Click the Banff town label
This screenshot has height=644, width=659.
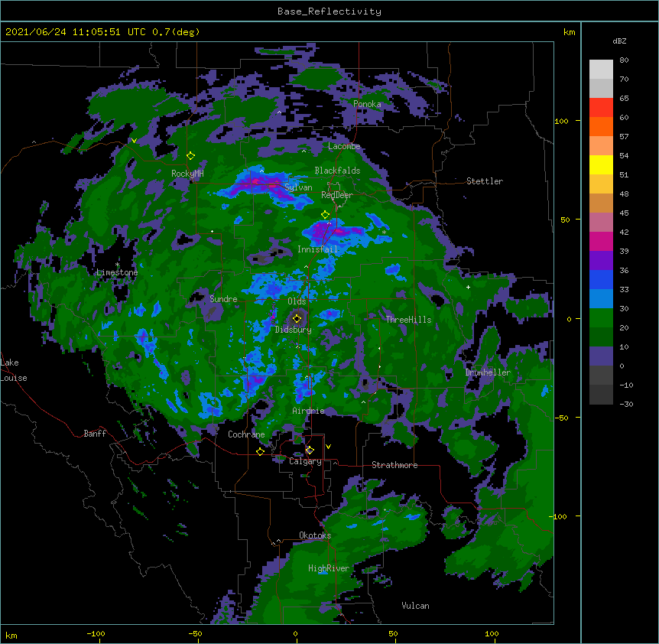coord(95,434)
